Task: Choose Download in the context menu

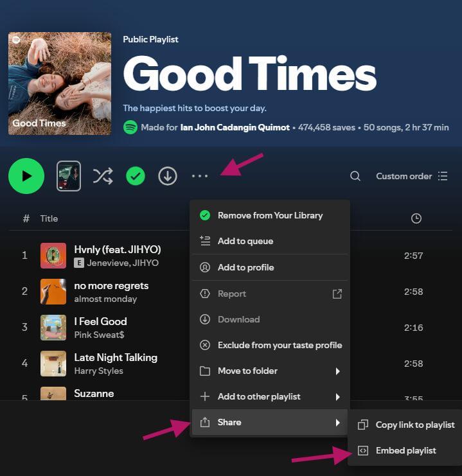Action: (x=270, y=319)
